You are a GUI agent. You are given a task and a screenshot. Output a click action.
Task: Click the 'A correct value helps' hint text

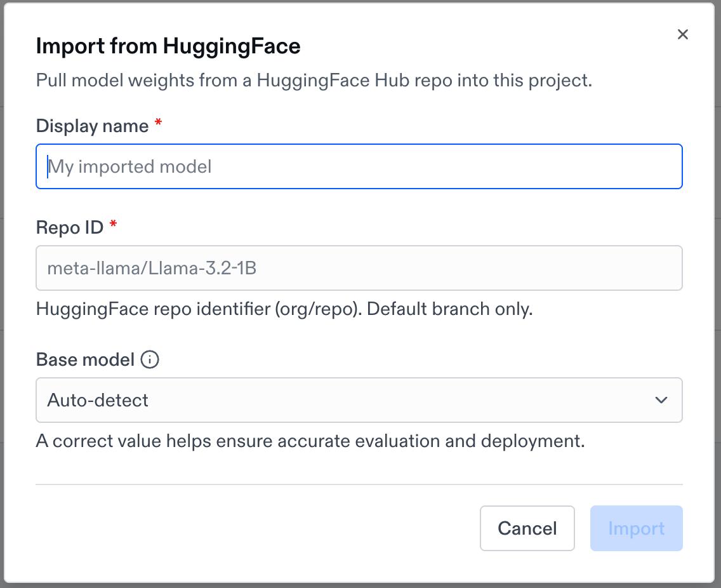pyautogui.click(x=310, y=441)
